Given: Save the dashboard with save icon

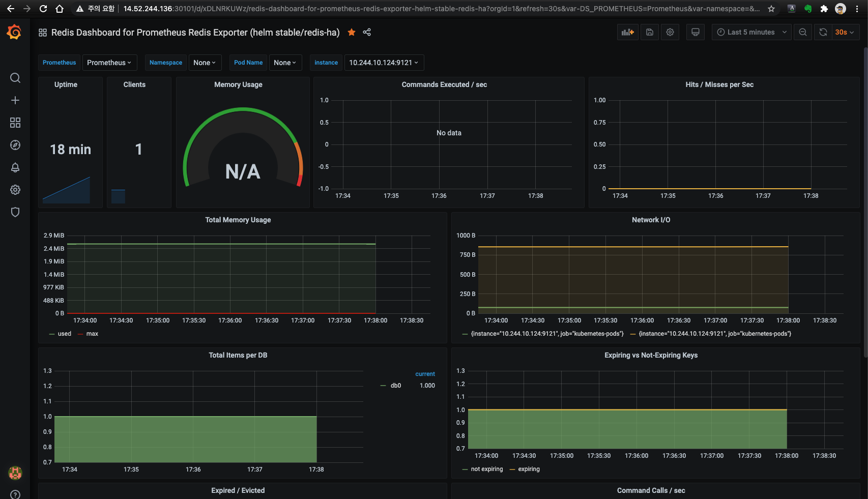Looking at the screenshot, I should [x=650, y=32].
